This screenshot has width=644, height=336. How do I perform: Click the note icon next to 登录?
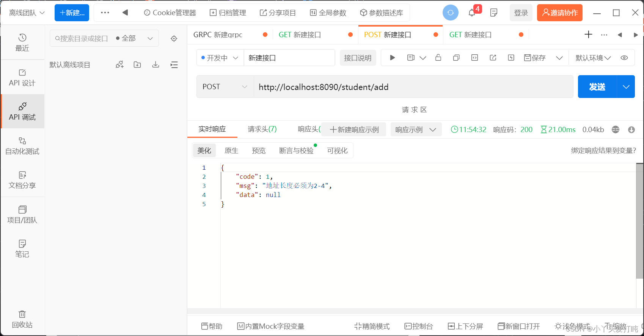(x=494, y=13)
